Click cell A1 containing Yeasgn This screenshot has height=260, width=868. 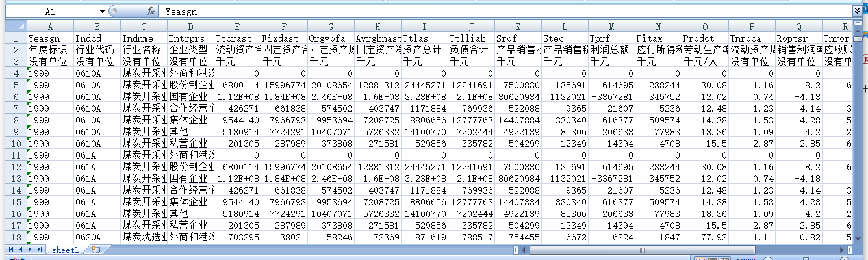point(50,38)
